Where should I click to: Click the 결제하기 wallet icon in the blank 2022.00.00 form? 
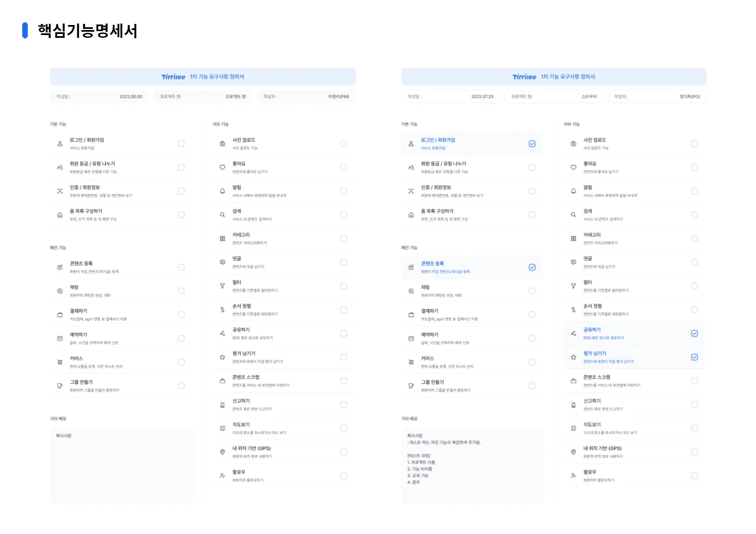point(60,315)
